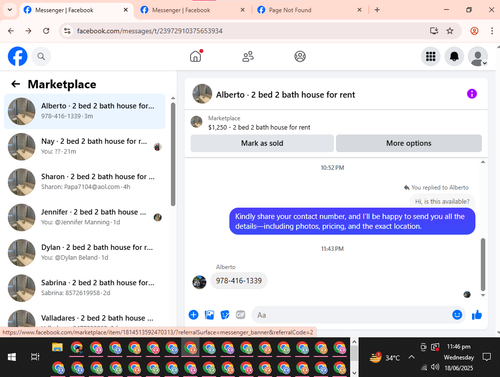Open the Chrome profile icon
The image size is (500, 377).
474,31
